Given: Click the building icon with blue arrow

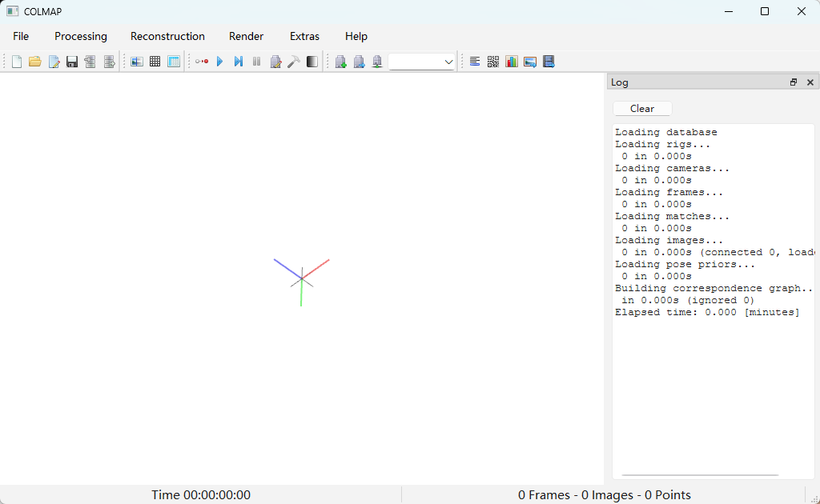Looking at the screenshot, I should (x=360, y=62).
